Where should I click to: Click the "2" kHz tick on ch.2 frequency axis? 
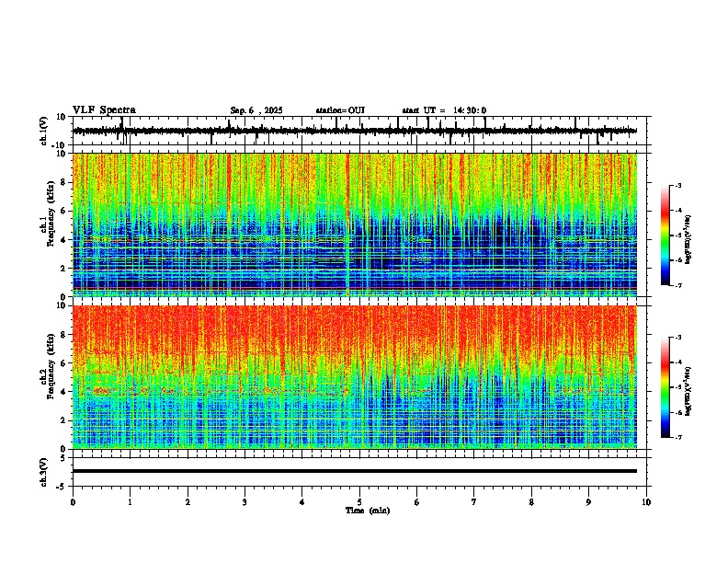(x=65, y=420)
